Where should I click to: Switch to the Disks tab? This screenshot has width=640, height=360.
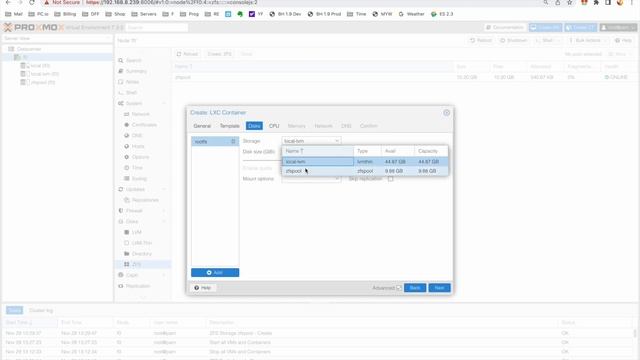coord(254,126)
